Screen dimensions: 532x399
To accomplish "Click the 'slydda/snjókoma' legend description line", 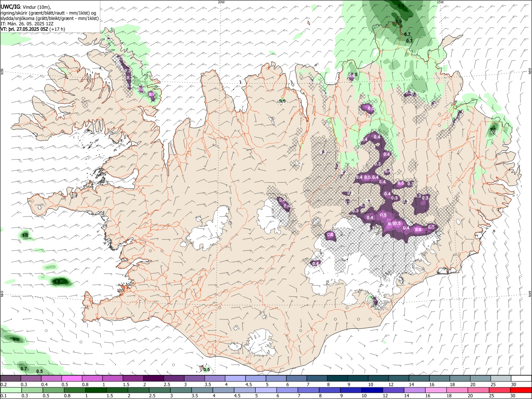I will 49,18.
